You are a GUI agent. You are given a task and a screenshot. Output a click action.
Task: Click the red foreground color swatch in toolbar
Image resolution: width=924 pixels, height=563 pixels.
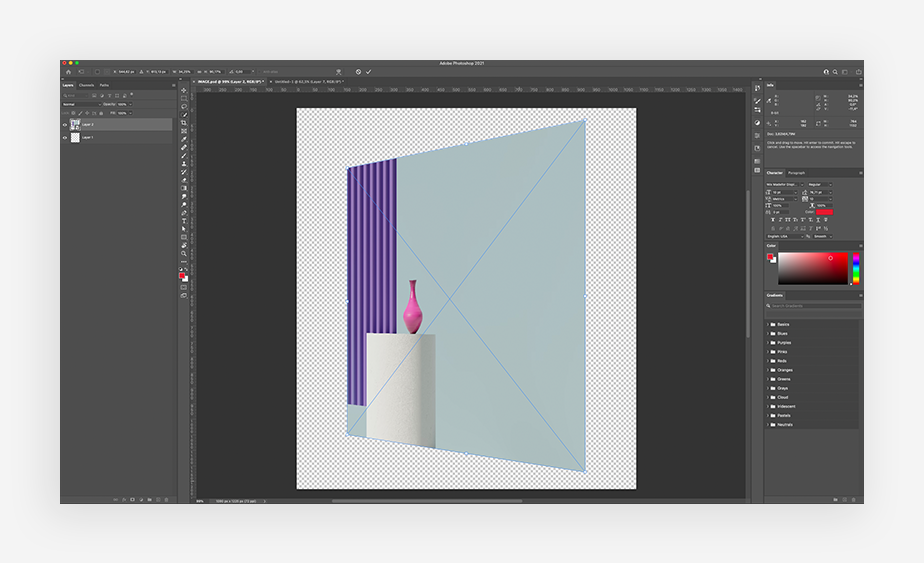(x=182, y=275)
